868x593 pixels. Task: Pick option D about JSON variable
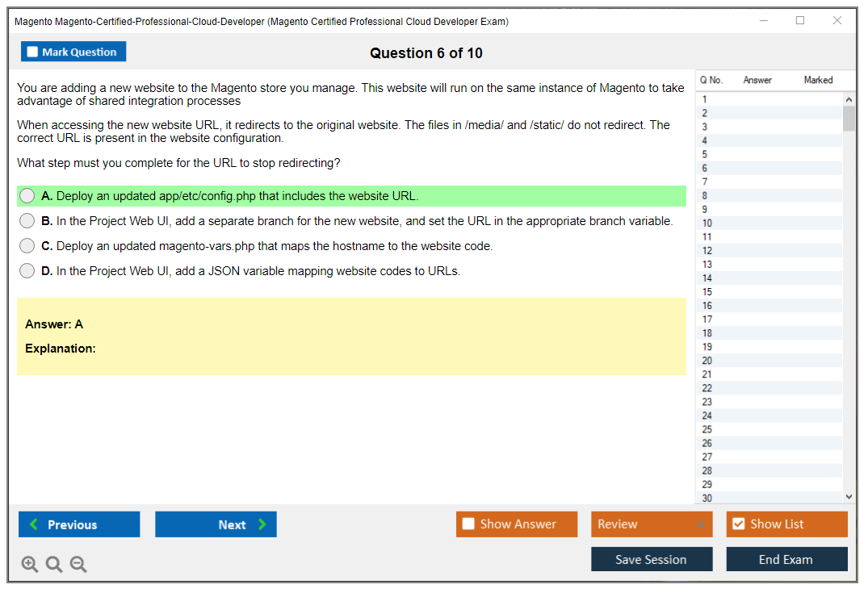click(x=27, y=271)
